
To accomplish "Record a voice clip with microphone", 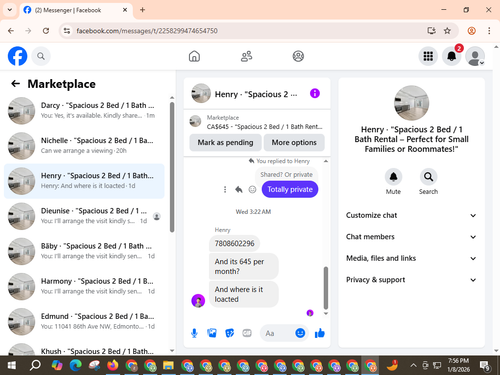I will click(194, 333).
